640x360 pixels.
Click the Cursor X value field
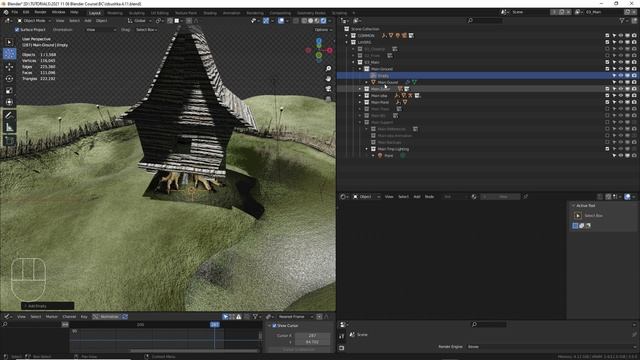coord(312,336)
